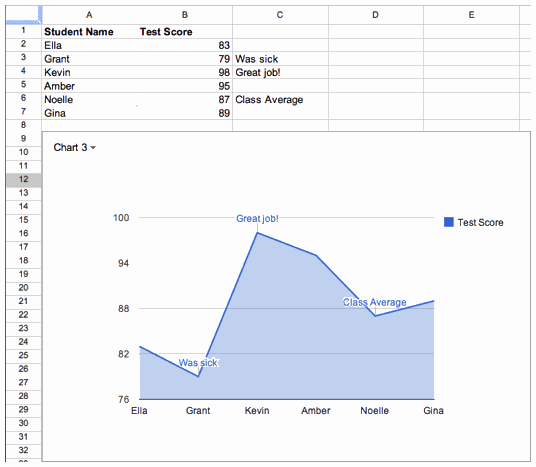The height and width of the screenshot is (467, 536).
Task: Open the Chart 3 dropdown menu
Action: click(75, 147)
